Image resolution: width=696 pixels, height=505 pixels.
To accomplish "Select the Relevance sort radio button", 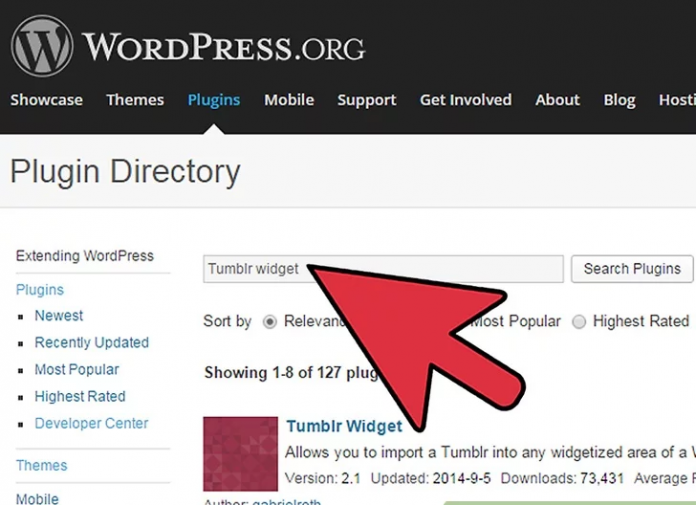I will pyautogui.click(x=270, y=322).
